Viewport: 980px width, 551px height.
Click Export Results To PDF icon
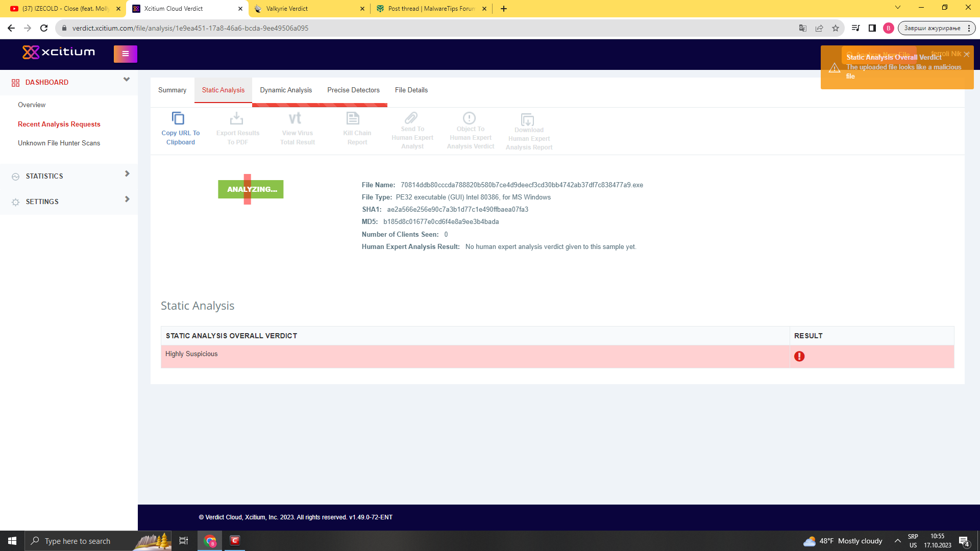coord(236,118)
